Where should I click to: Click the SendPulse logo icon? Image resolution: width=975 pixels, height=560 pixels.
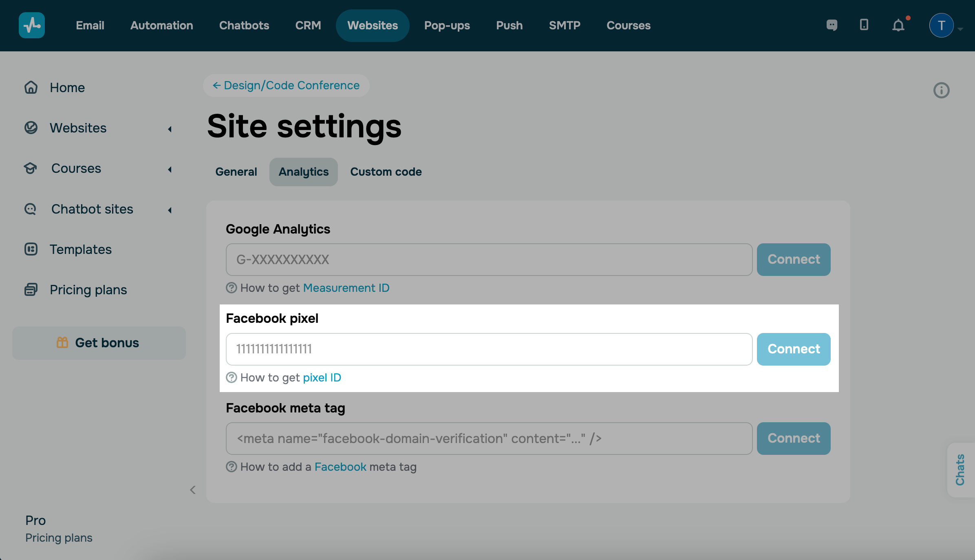32,25
